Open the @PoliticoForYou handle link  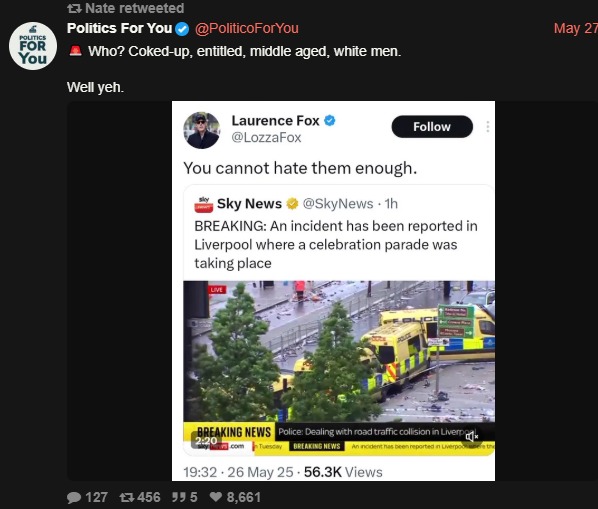click(247, 29)
